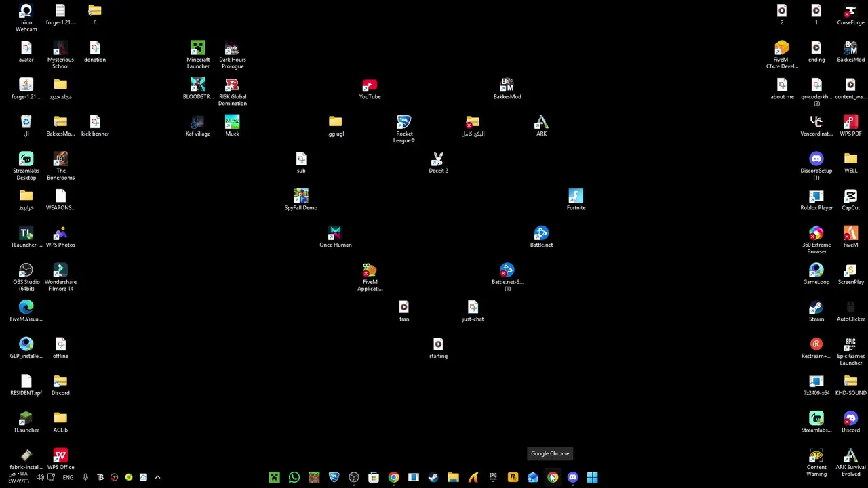This screenshot has height=488, width=868.
Task: Select the WPS PDF icon
Action: 850,125
